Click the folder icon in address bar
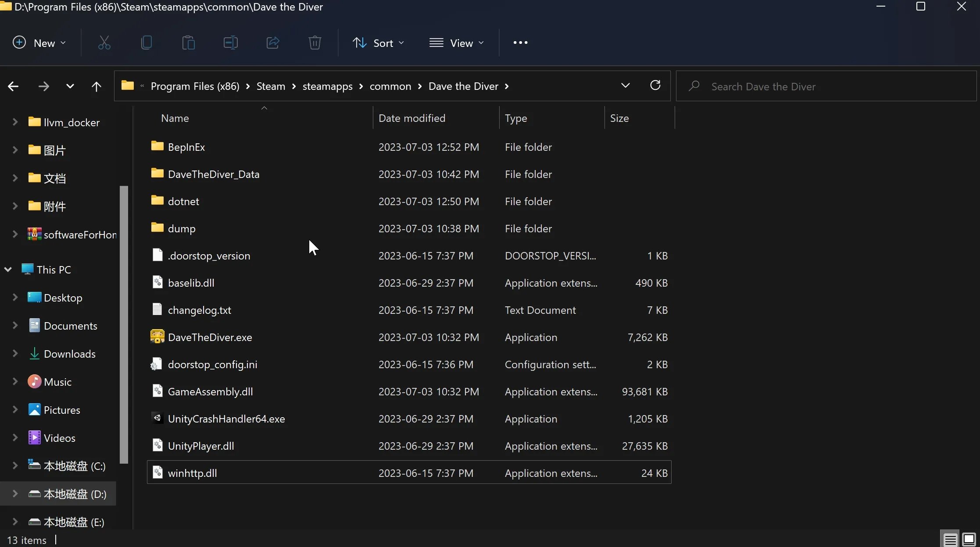This screenshot has height=547, width=980. [x=127, y=85]
